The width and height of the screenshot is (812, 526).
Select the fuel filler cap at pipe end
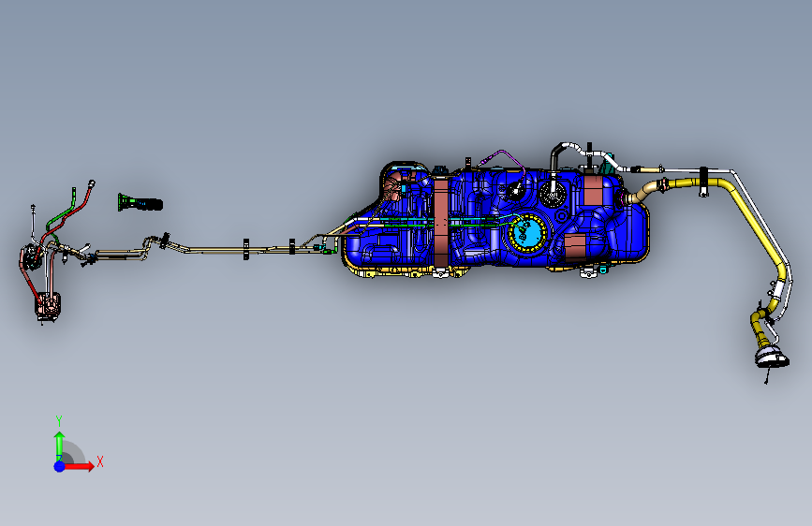(x=771, y=358)
